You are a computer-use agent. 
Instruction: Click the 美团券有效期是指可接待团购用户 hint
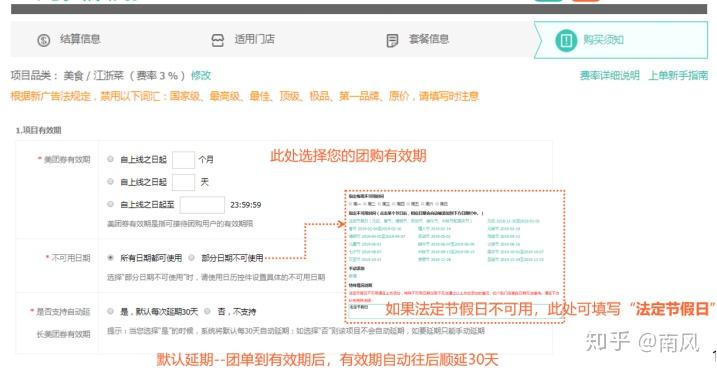click(x=180, y=223)
